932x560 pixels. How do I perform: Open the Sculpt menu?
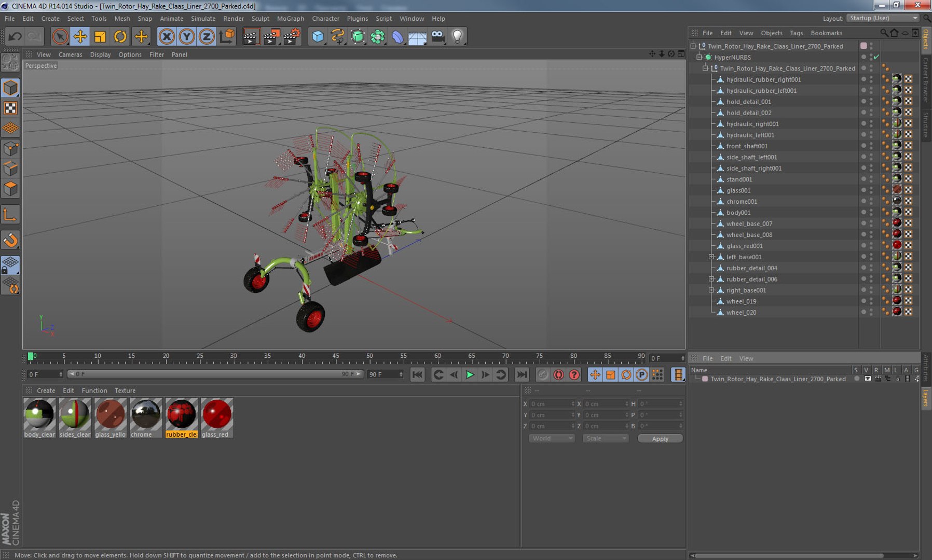tap(261, 19)
